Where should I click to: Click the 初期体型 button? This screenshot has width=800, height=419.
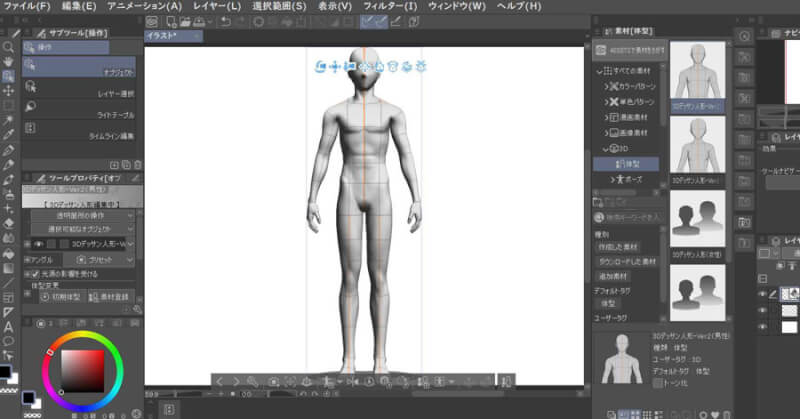tap(55, 297)
